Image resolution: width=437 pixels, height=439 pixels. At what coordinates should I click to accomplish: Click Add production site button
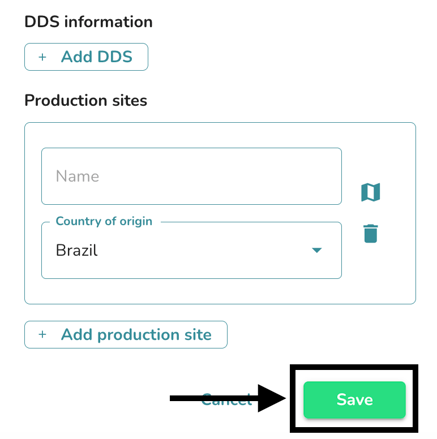126,335
